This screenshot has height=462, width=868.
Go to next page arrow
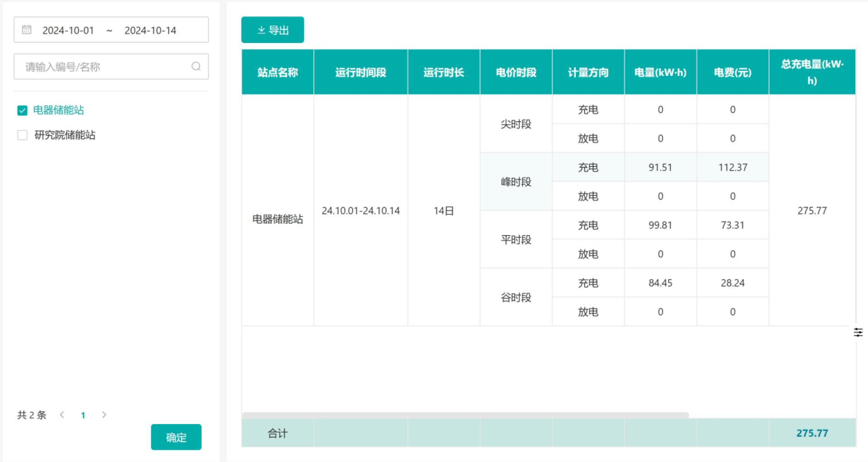pos(104,415)
